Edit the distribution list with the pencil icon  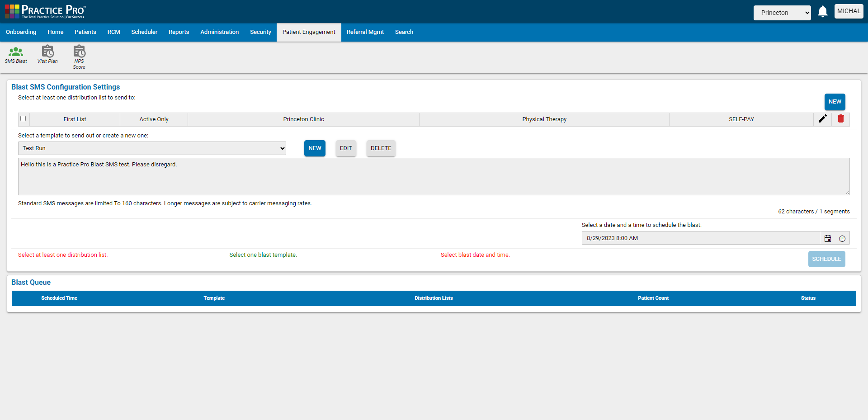click(823, 119)
